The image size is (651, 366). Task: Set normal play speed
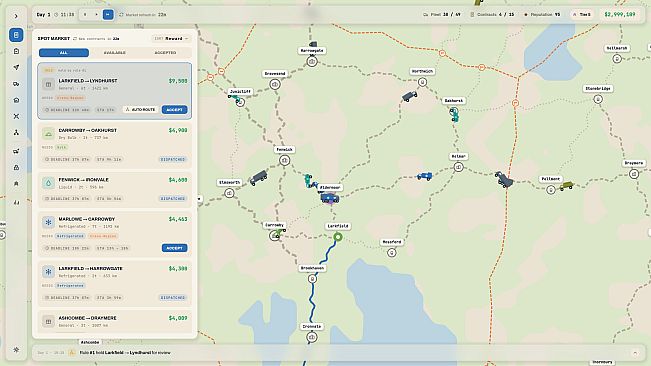pos(96,15)
